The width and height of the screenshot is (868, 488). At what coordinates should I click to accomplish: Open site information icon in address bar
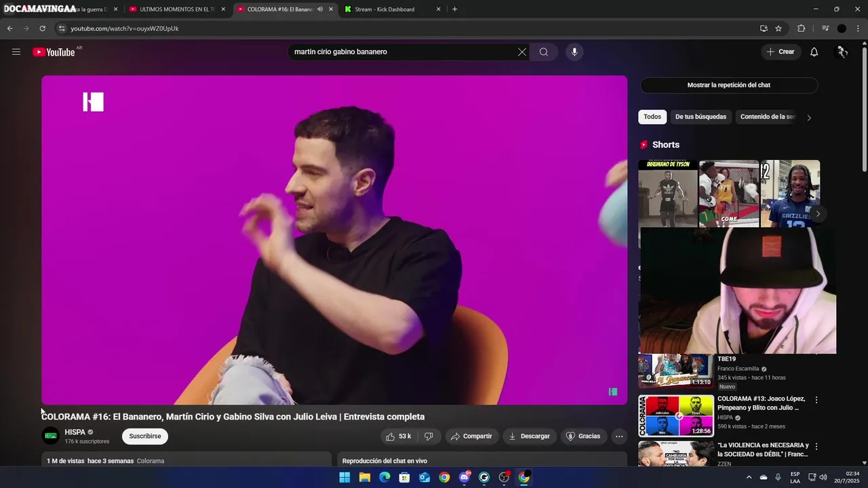click(61, 28)
